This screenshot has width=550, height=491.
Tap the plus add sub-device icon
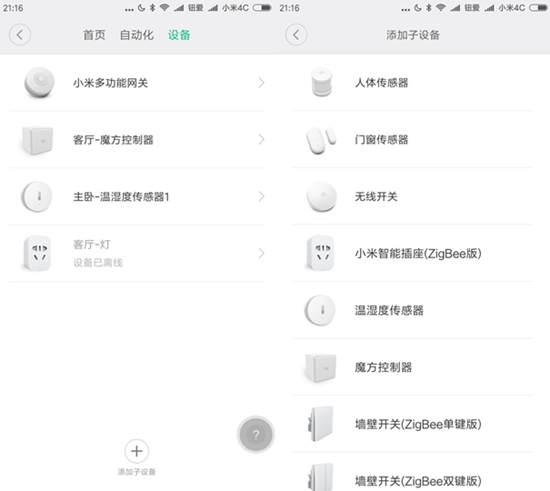tap(137, 451)
